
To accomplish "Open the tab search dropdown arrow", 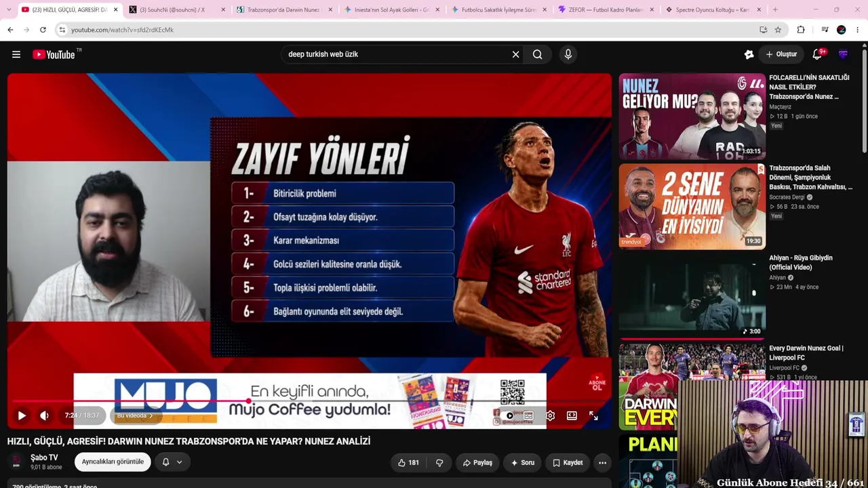I will 8,9.
